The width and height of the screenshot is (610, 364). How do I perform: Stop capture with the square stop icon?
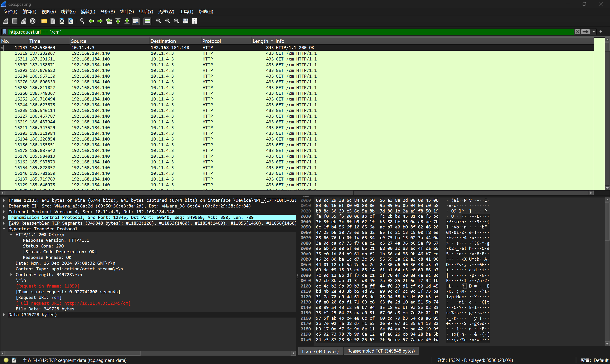15,21
